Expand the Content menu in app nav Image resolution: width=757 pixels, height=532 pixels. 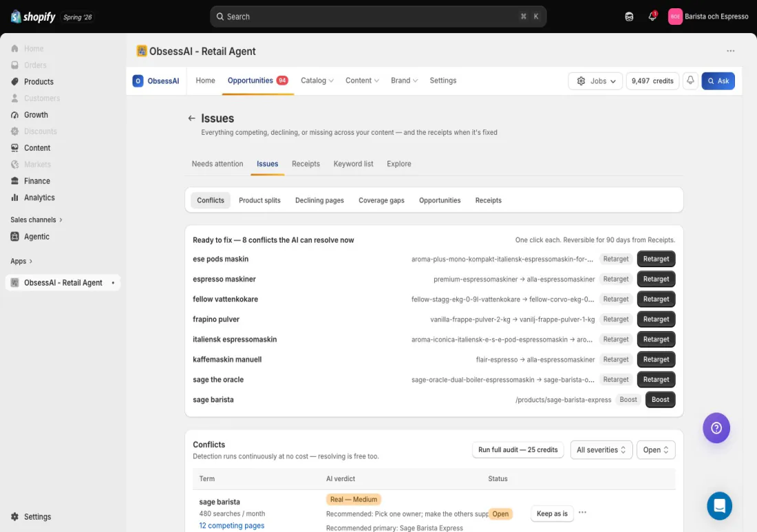(362, 81)
